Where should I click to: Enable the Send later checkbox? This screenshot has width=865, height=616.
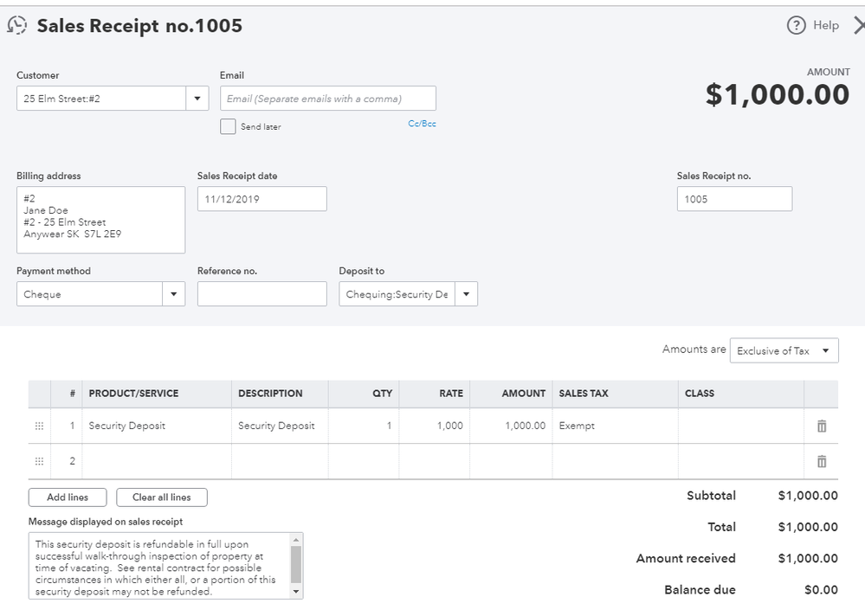(x=228, y=126)
